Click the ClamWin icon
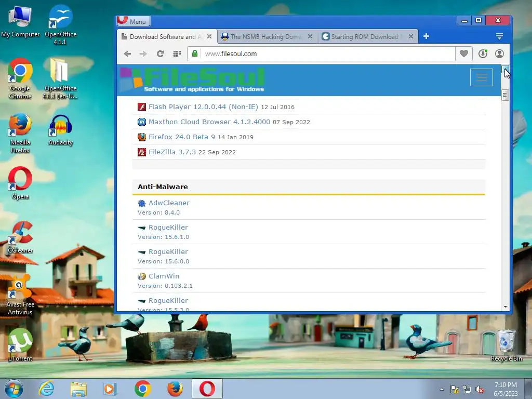Screen dimensions: 532x399 coord(141,276)
